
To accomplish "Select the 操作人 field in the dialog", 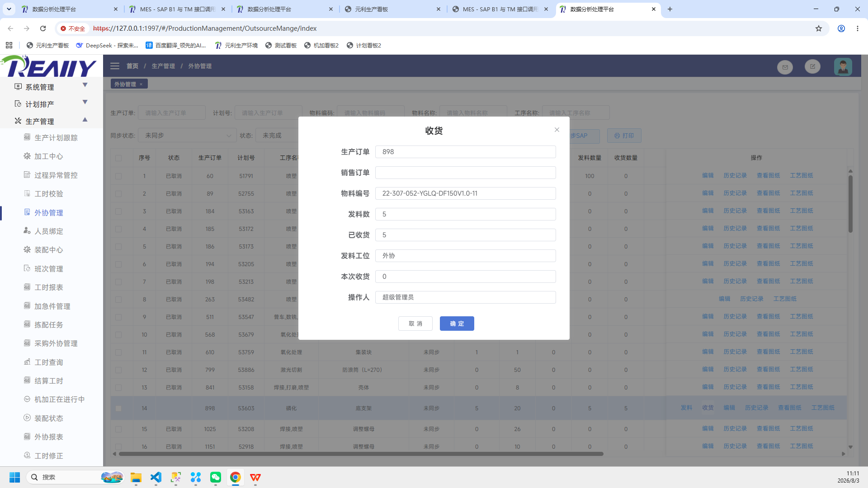I will pyautogui.click(x=465, y=297).
